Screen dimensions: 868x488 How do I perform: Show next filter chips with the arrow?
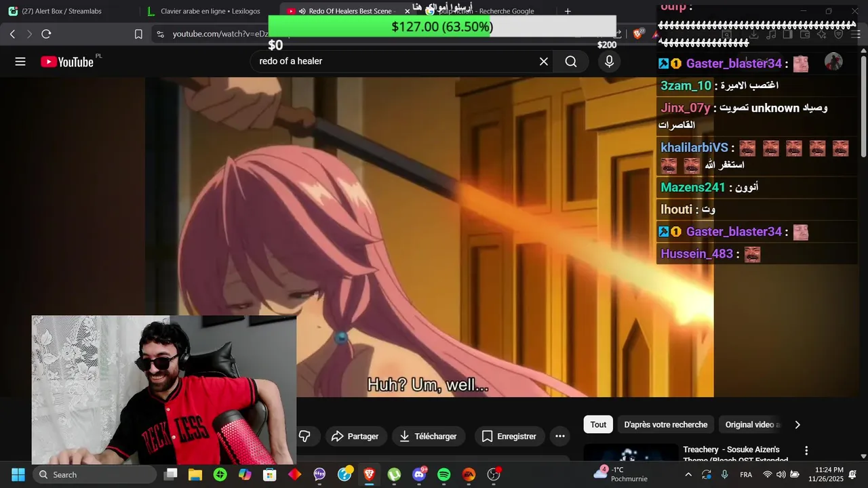click(x=797, y=425)
